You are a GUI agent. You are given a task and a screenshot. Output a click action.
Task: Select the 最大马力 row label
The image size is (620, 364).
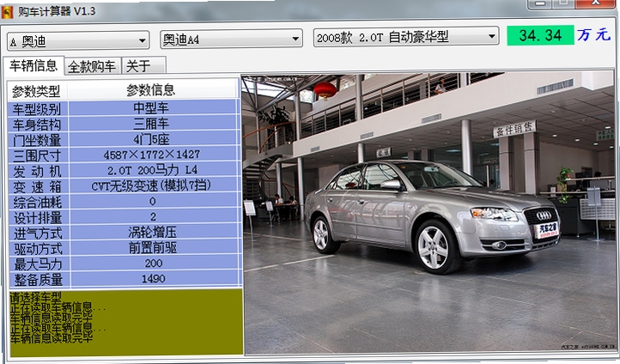[x=40, y=264]
